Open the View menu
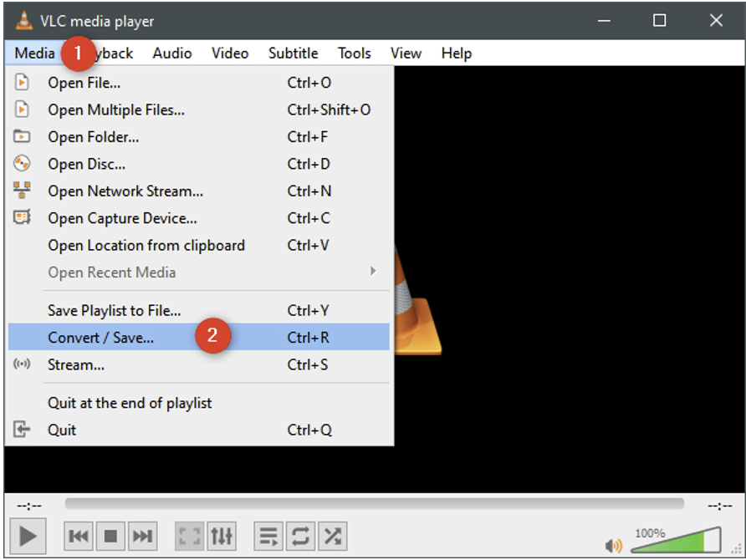Image resolution: width=746 pixels, height=560 pixels. (406, 53)
